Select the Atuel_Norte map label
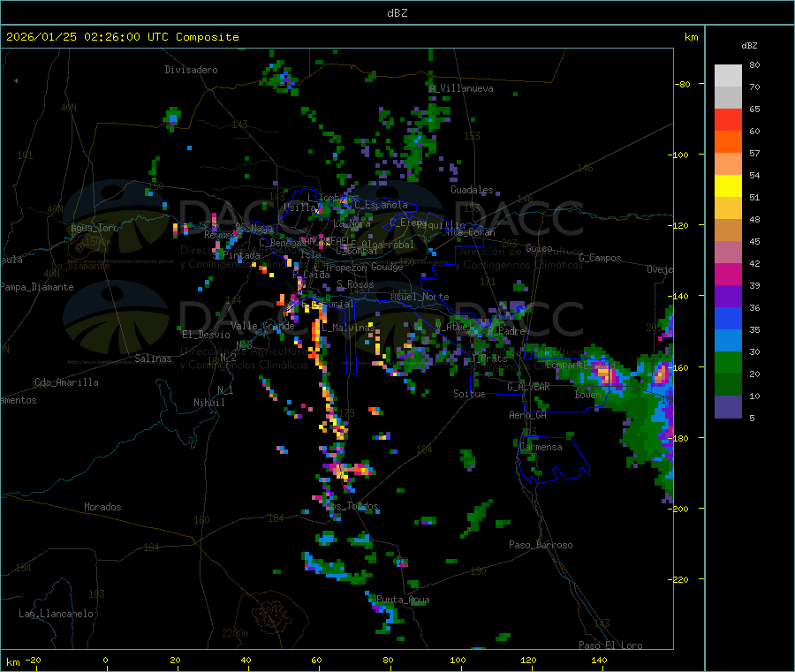Viewport: 795px width, 672px height. pos(420,297)
